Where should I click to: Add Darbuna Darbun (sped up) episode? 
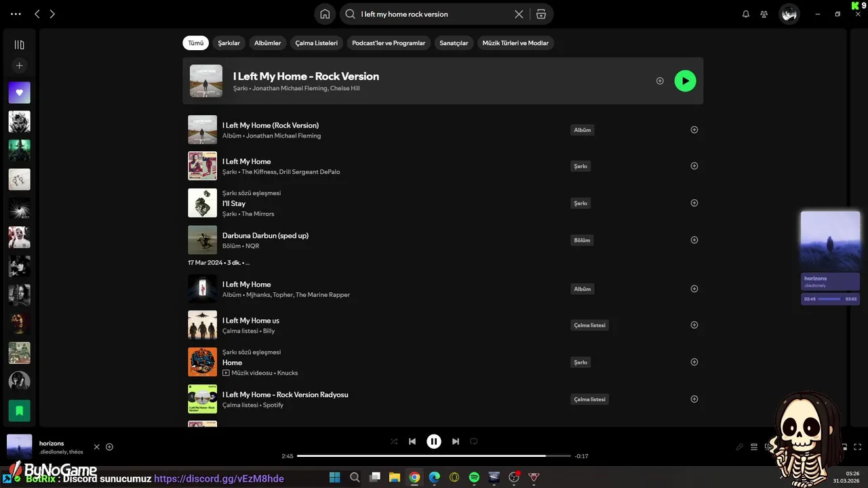694,240
